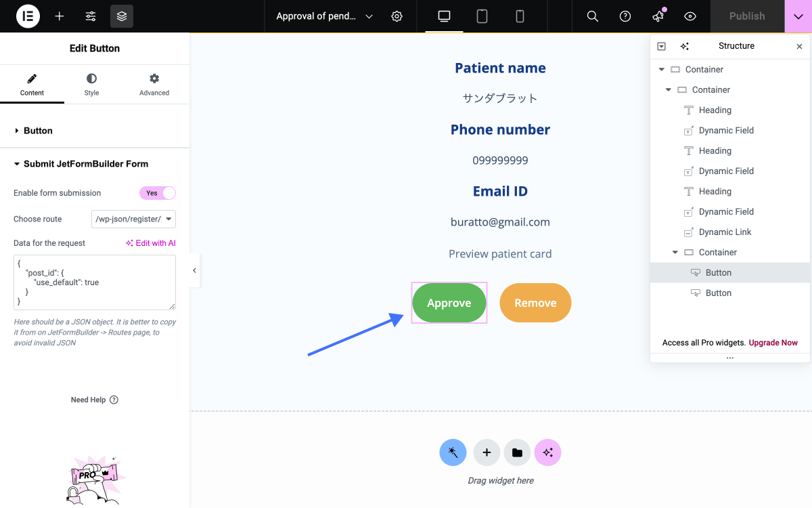Screen dimensions: 812x508
Task: Open the Choose route dropdown
Action: click(133, 219)
